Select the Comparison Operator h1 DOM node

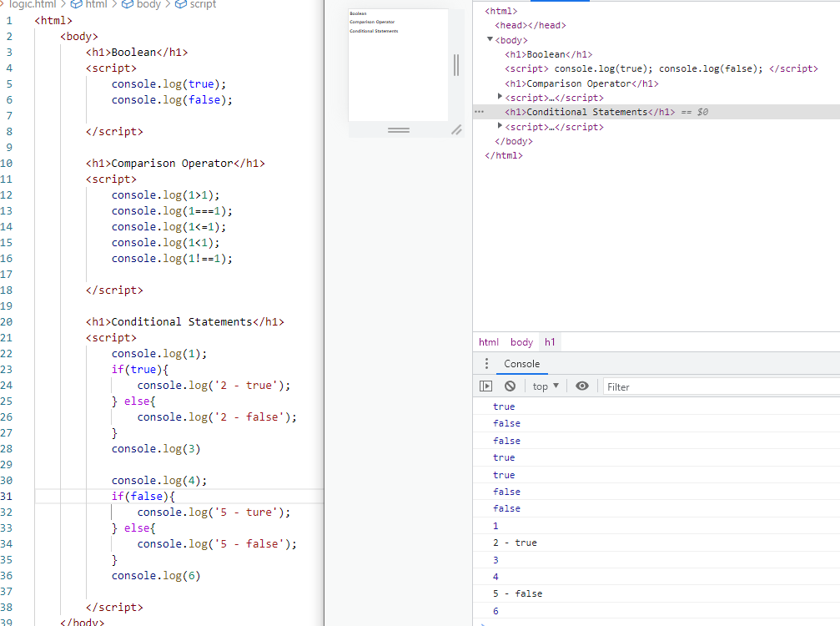click(x=581, y=83)
